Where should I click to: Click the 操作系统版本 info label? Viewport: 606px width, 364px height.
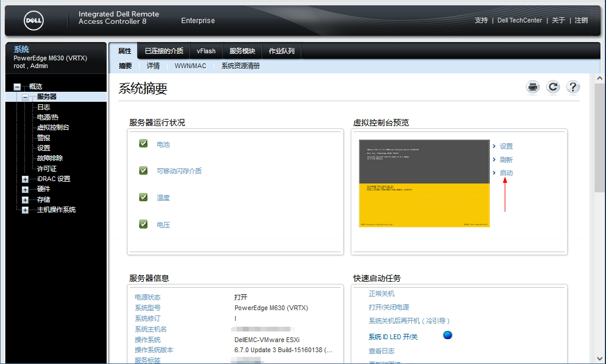pyautogui.click(x=154, y=350)
